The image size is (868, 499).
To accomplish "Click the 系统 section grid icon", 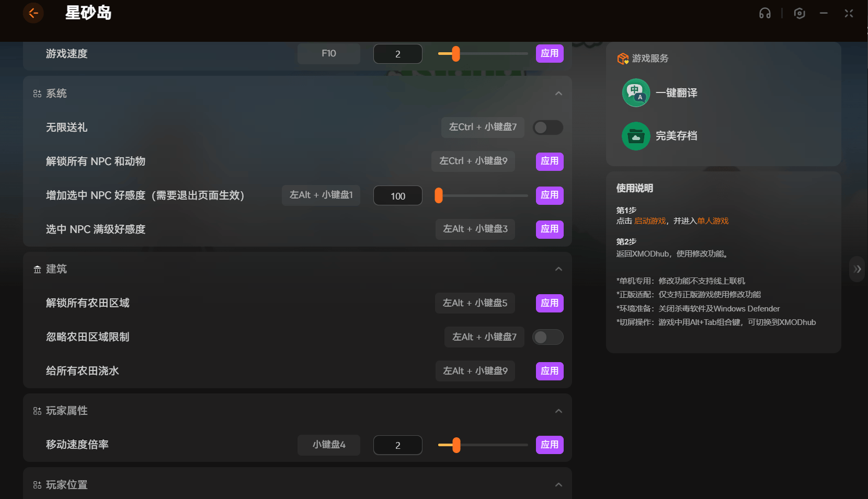I will point(37,94).
